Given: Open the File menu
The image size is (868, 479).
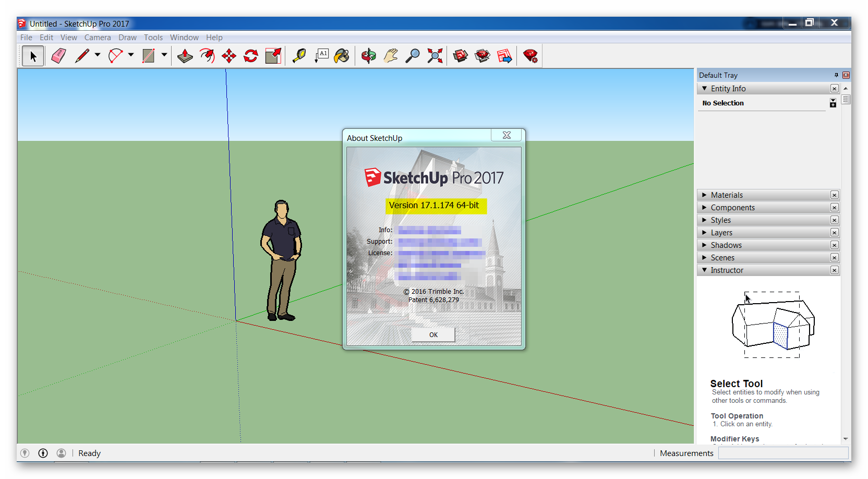Looking at the screenshot, I should (26, 38).
